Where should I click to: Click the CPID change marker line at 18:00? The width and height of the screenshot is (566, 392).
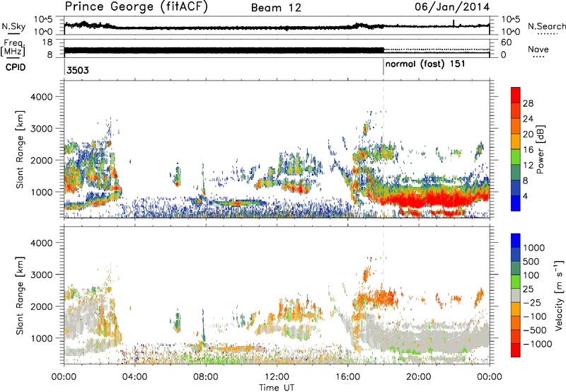point(383,67)
